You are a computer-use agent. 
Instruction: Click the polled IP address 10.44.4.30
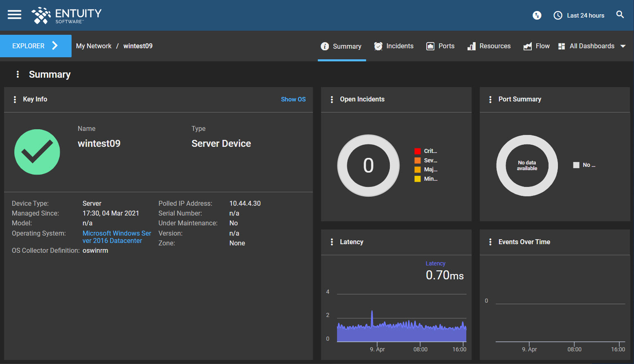245,204
